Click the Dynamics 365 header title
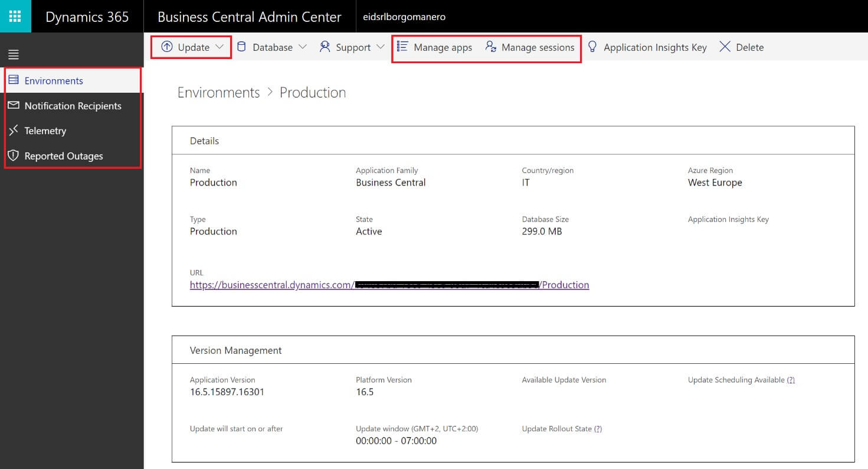 tap(87, 17)
